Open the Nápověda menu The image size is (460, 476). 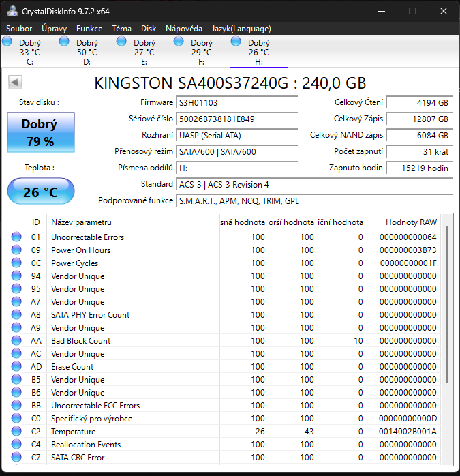tap(184, 29)
